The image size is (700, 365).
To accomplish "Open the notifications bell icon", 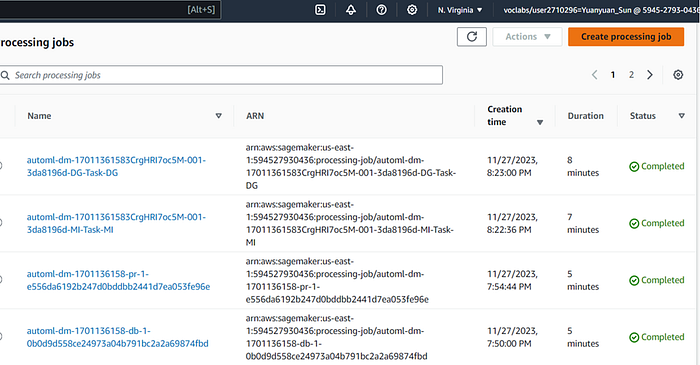I will [x=351, y=10].
